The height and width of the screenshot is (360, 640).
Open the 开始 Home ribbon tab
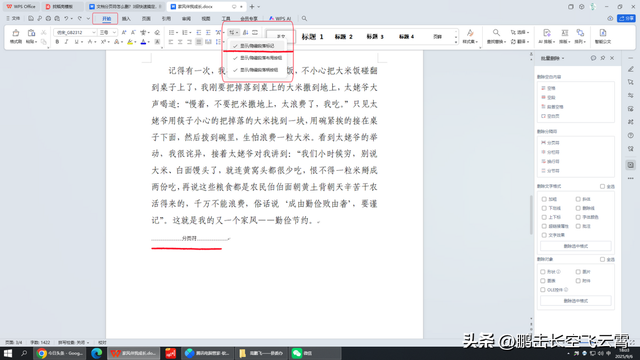tap(106, 19)
